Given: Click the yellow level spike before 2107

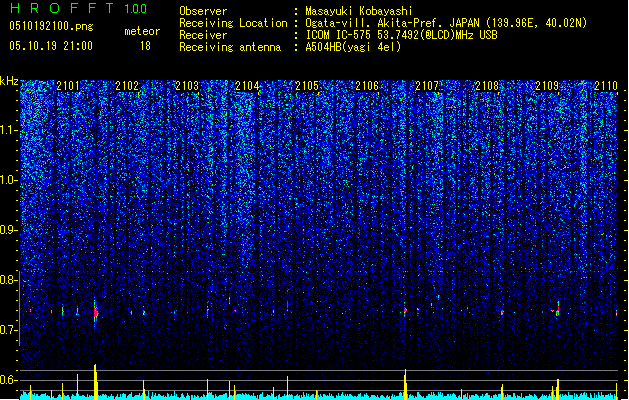Looking at the screenshot, I should click(x=406, y=384).
